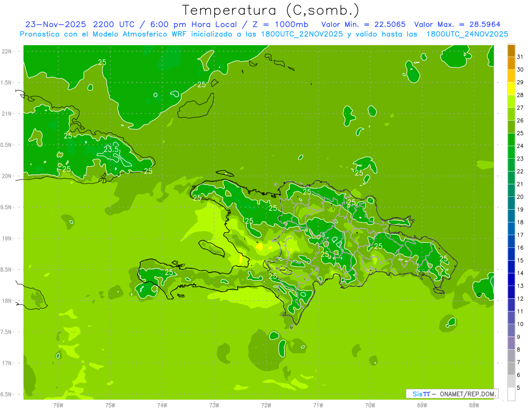Click legend value "31"
Image resolution: width=532 pixels, height=411 pixels.
(520, 56)
